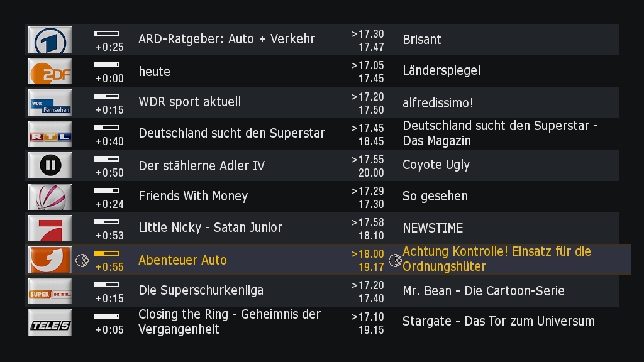The width and height of the screenshot is (644, 362).
Task: Select Deutschland sucht den Superstar current show
Action: [231, 133]
